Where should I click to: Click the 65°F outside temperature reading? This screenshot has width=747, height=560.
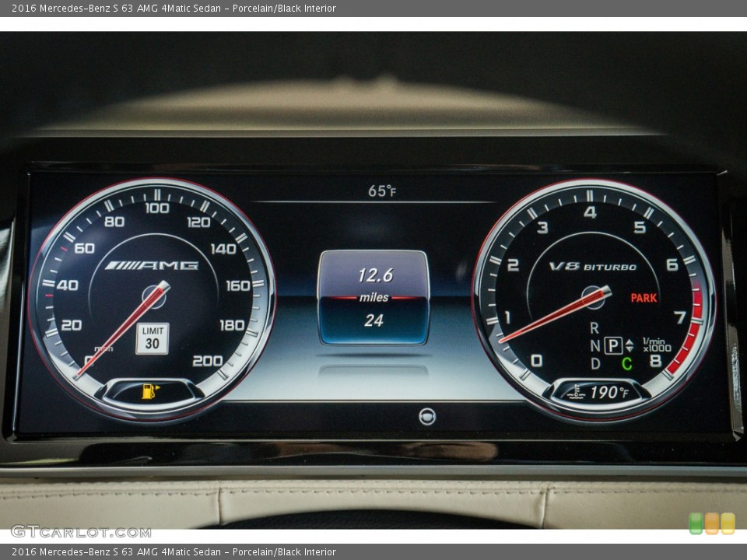[382, 191]
